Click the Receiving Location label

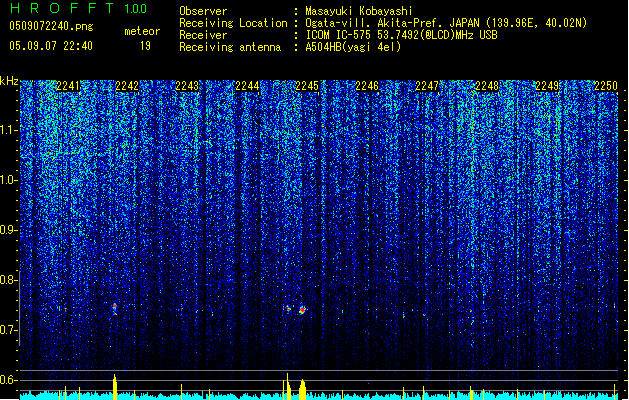click(233, 23)
